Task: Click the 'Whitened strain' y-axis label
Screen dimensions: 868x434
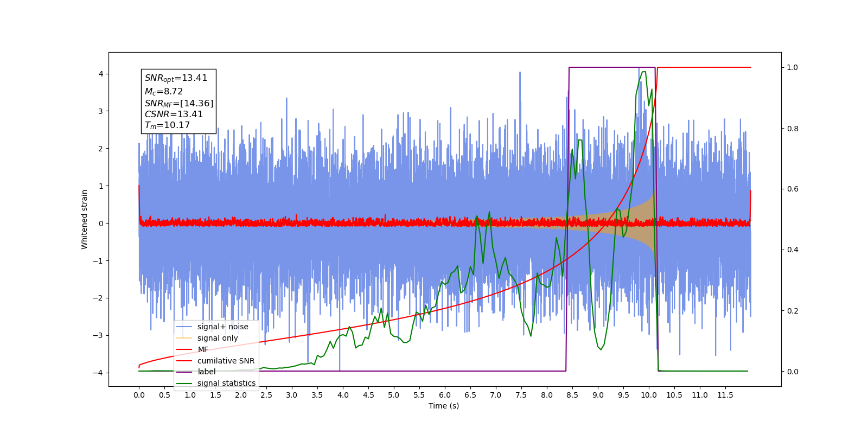Action: 84,219
